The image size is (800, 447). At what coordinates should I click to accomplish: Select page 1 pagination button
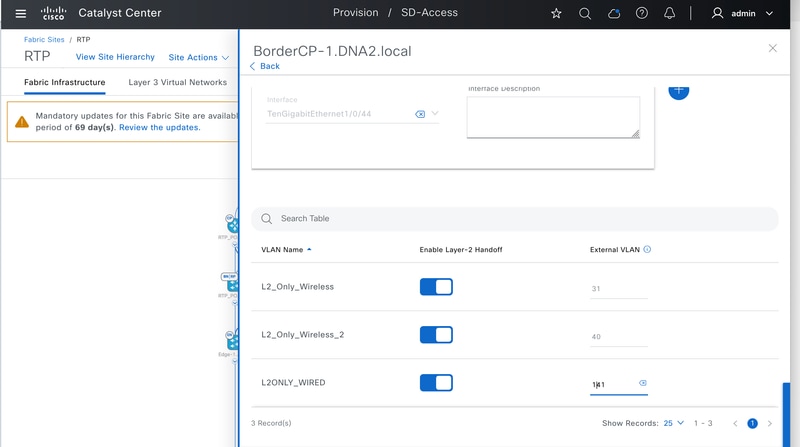pyautogui.click(x=752, y=424)
